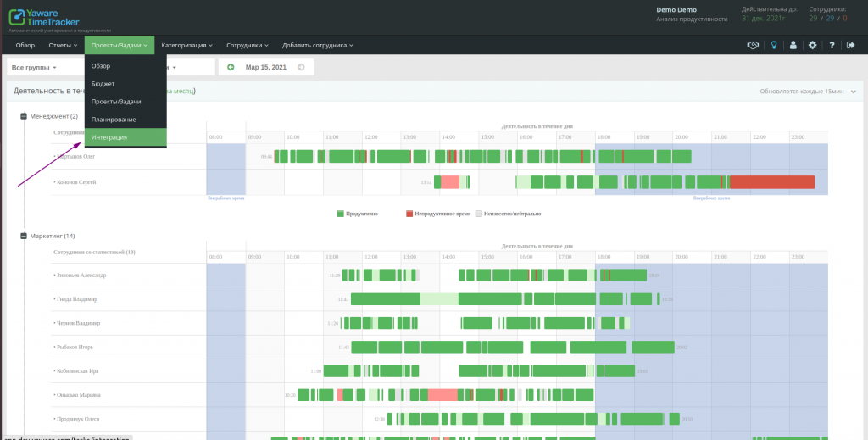
Task: Click employee Кобилянская Ира
Action: (76, 371)
